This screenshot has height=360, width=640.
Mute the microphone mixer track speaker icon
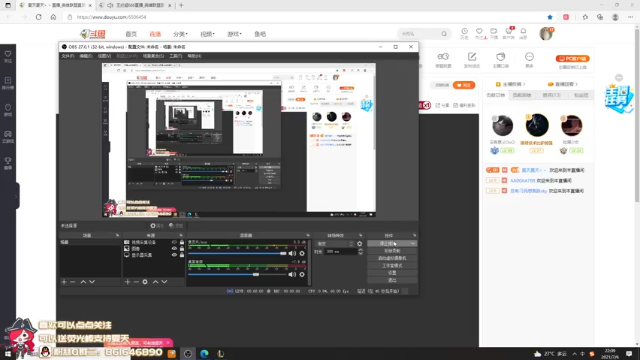point(292,253)
